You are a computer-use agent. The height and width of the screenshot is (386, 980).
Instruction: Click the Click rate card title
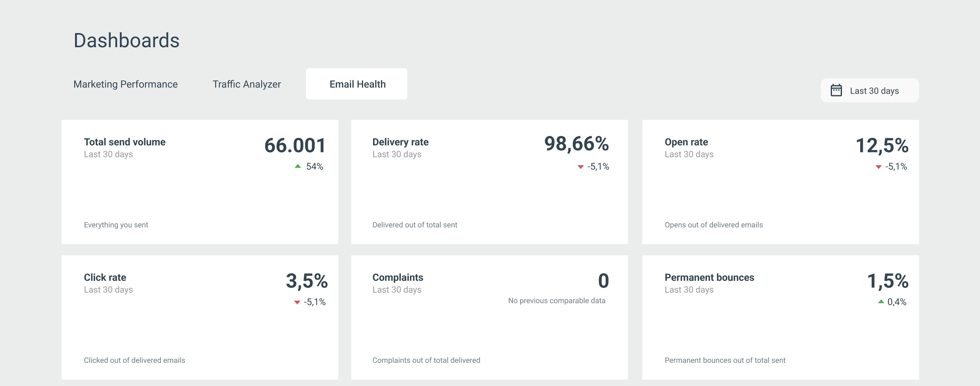coord(105,277)
